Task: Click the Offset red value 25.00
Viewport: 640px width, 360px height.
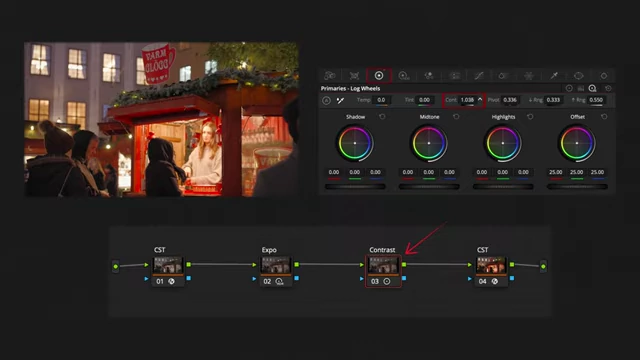Action: [x=556, y=172]
